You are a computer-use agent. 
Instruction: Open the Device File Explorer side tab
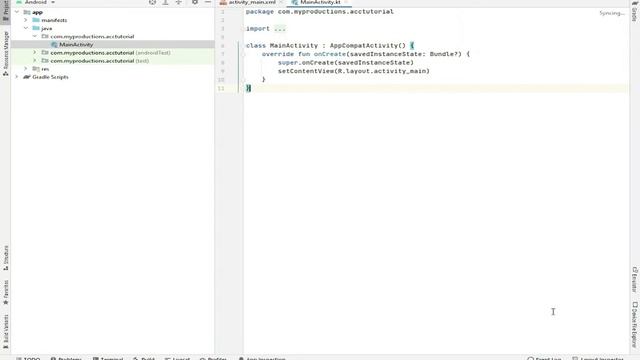tap(634, 325)
